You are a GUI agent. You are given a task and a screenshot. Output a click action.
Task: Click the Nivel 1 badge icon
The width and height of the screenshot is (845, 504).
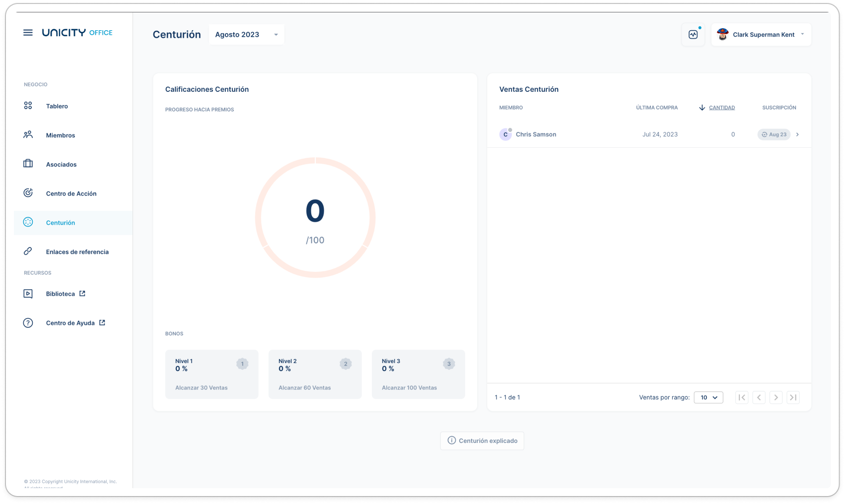[242, 364]
